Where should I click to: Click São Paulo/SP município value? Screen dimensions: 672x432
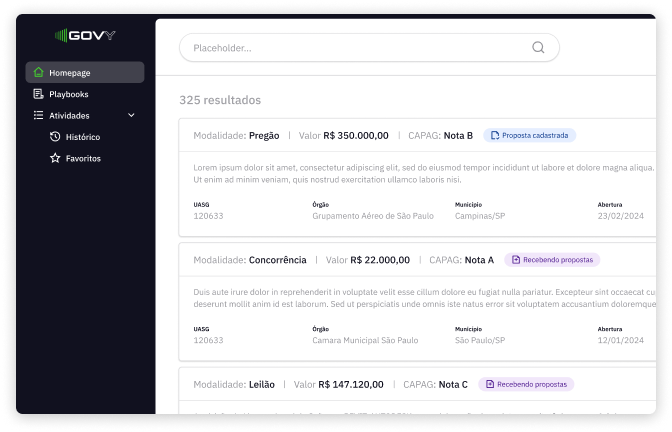point(480,340)
